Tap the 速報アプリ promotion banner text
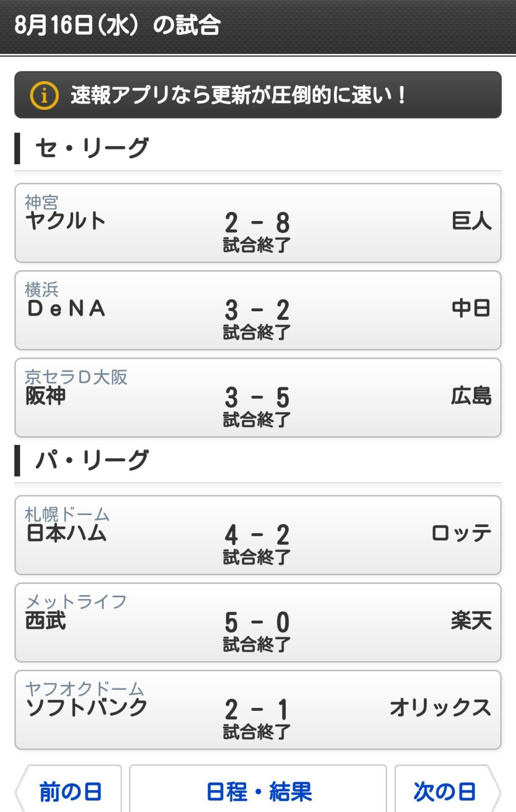Image resolution: width=516 pixels, height=812 pixels. (238, 95)
